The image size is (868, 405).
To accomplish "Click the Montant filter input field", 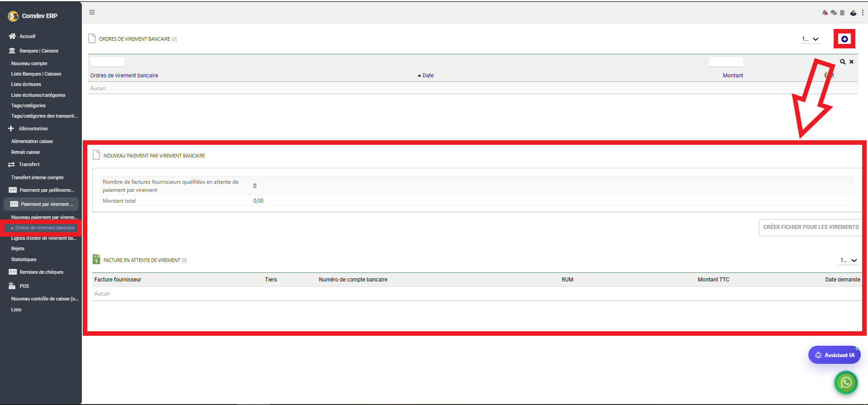I will tap(726, 62).
